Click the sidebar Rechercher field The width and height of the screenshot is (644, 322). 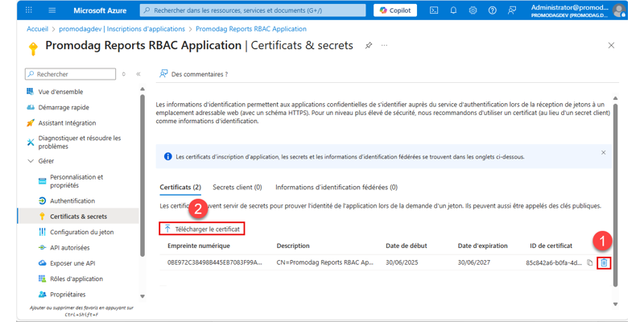[x=71, y=74]
